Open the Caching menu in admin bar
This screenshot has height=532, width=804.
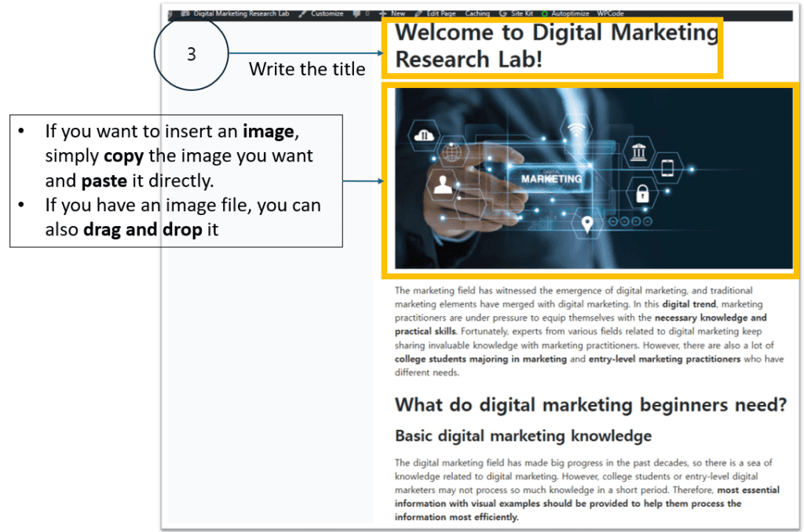point(477,13)
